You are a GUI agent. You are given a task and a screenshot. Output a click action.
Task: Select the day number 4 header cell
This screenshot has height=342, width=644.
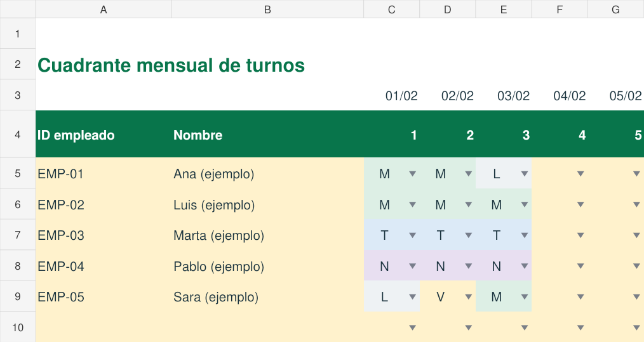(560, 135)
